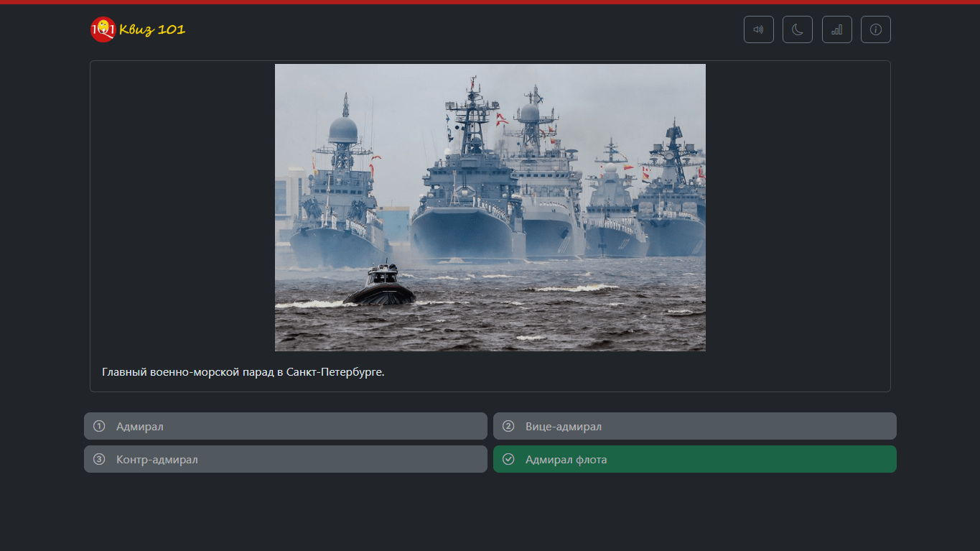Pick the Контр-адмирал answer option

click(285, 458)
